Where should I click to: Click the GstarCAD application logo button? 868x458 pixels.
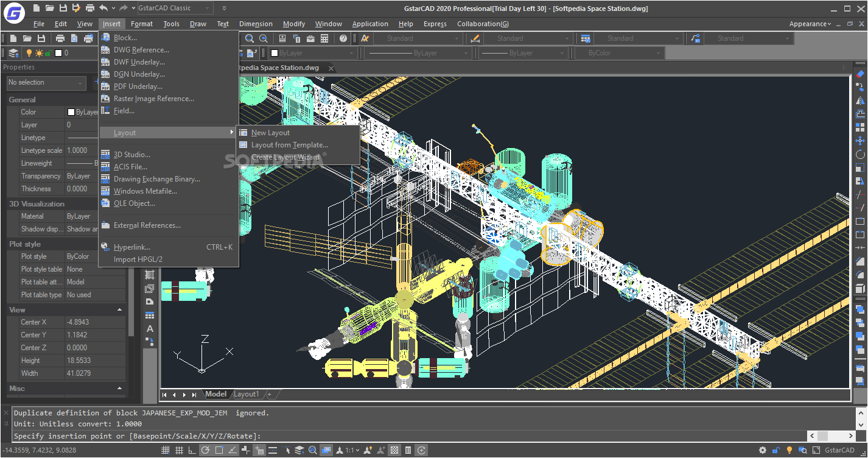click(x=13, y=12)
